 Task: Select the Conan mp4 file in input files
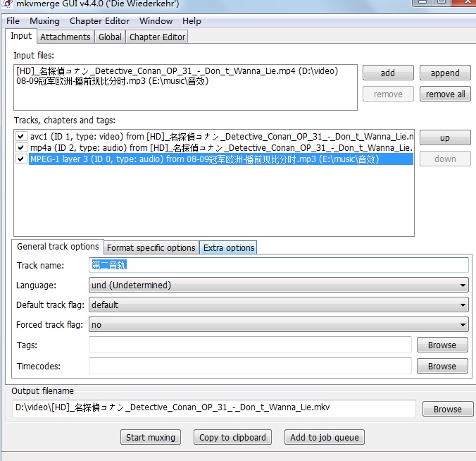coord(176,70)
